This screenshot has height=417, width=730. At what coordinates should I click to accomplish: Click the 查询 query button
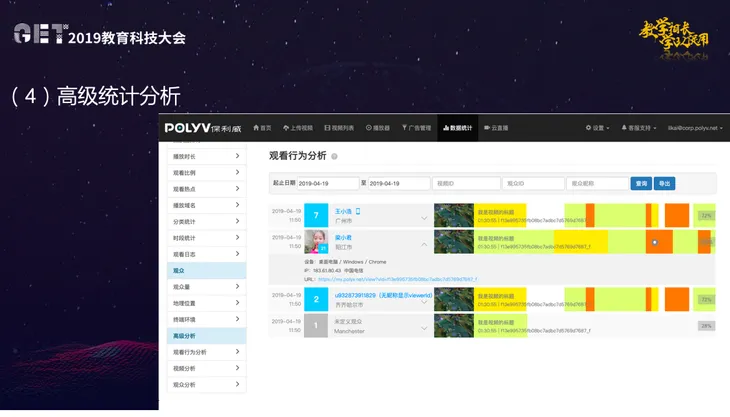pos(641,183)
